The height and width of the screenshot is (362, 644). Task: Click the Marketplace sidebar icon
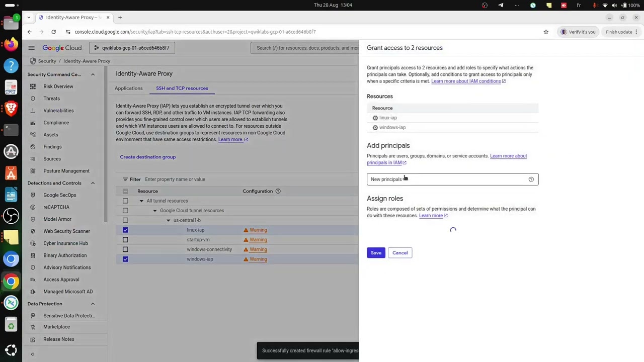pos(33,327)
